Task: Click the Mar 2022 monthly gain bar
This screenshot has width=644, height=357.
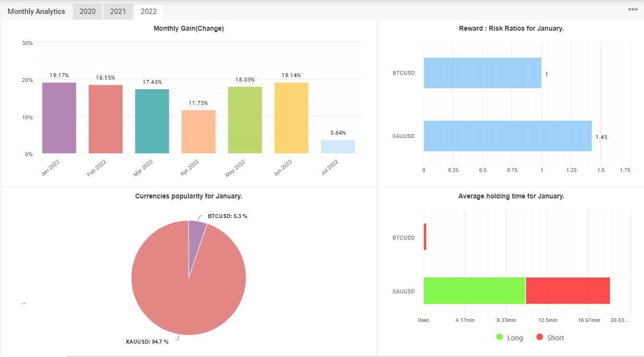Action: pos(152,121)
